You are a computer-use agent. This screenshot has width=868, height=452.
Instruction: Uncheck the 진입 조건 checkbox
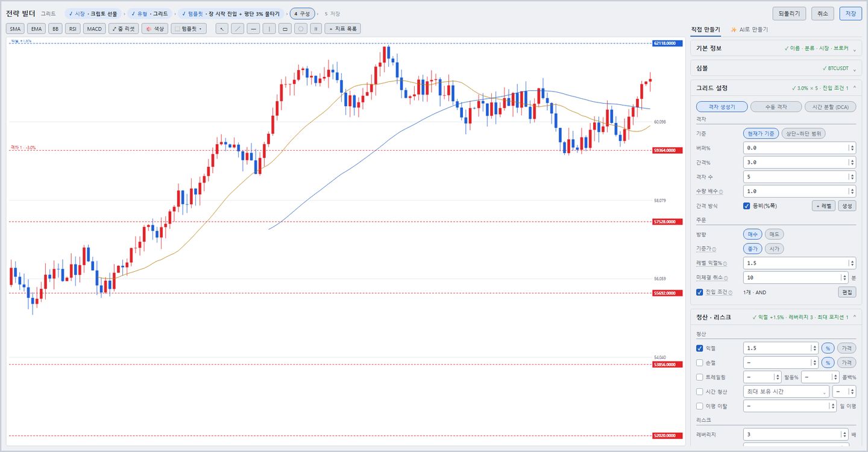point(699,292)
